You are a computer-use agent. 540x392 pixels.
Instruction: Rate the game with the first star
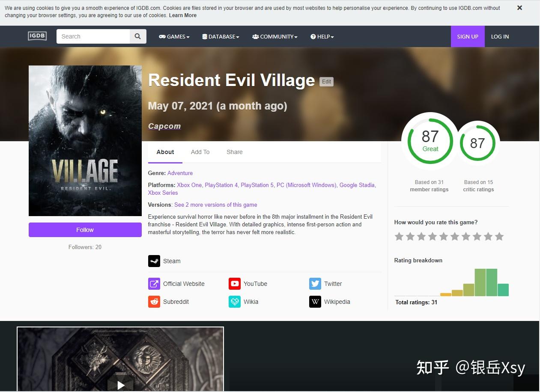coord(399,237)
